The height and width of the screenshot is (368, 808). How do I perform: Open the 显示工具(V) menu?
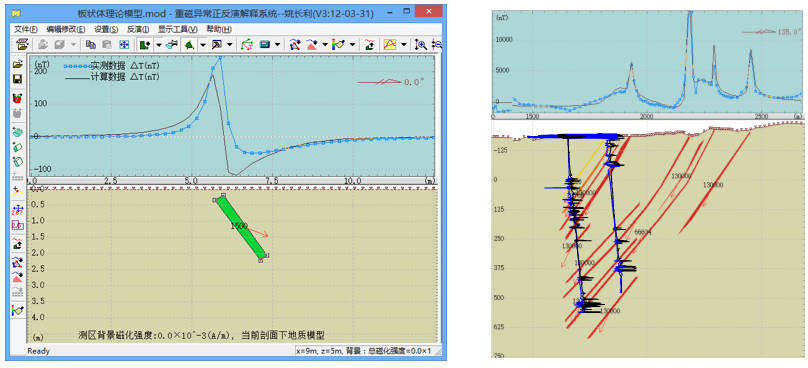pos(177,29)
